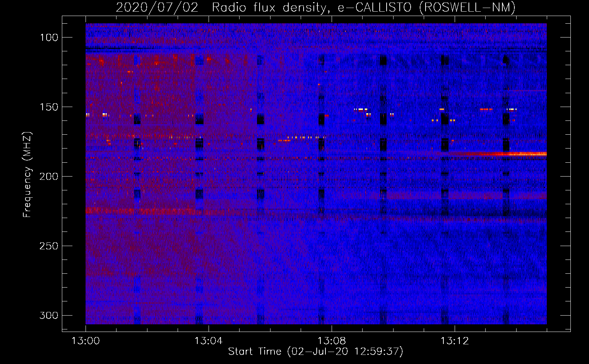Click the "Start Time (02-Jul-20 12:59:37)" label
The width and height of the screenshot is (589, 364).
click(316, 352)
